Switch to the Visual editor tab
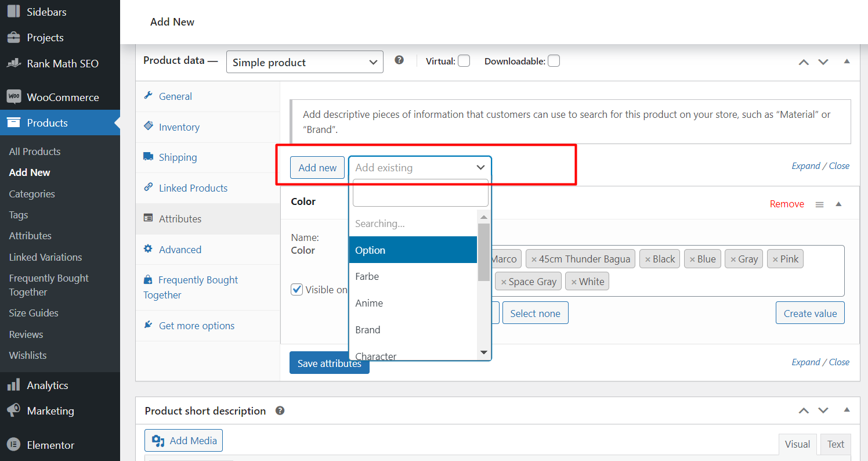 click(797, 444)
